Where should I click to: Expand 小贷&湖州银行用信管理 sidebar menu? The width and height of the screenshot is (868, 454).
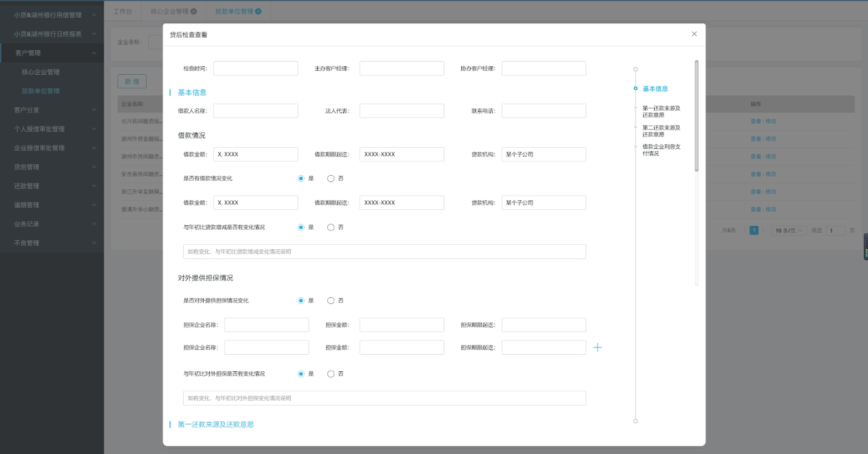click(x=52, y=15)
